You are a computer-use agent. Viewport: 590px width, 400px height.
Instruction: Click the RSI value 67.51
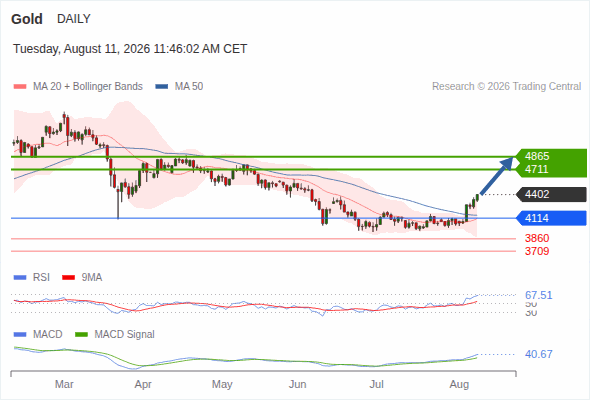(x=539, y=295)
